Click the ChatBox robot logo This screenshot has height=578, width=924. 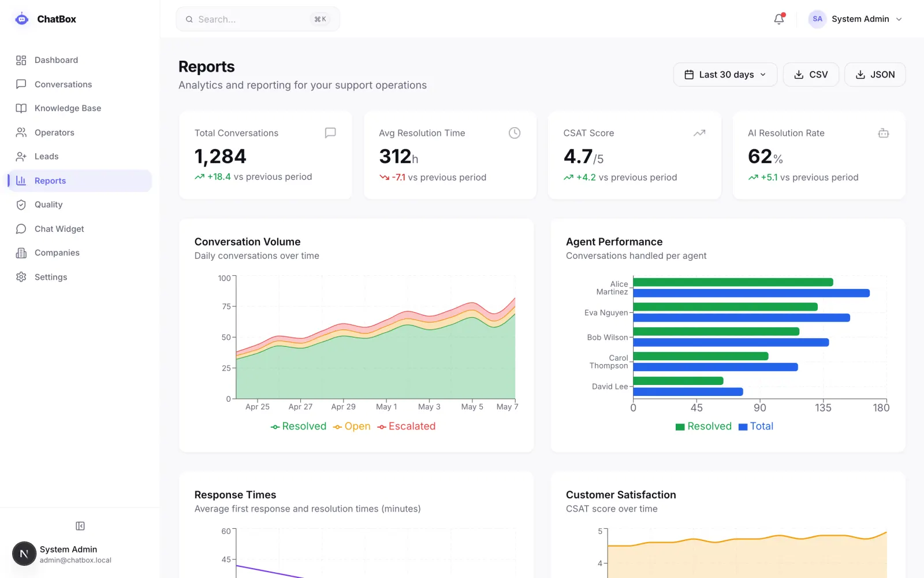coord(22,19)
